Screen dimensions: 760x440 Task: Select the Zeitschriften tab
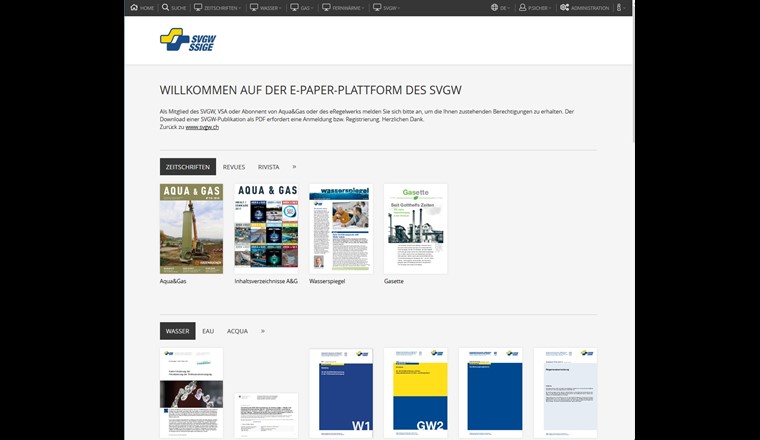pos(188,167)
